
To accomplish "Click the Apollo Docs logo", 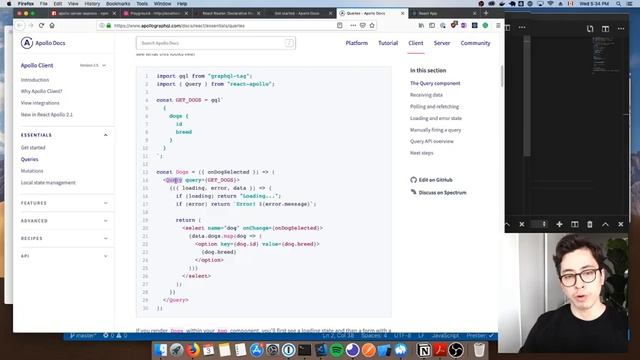I will tap(43, 43).
